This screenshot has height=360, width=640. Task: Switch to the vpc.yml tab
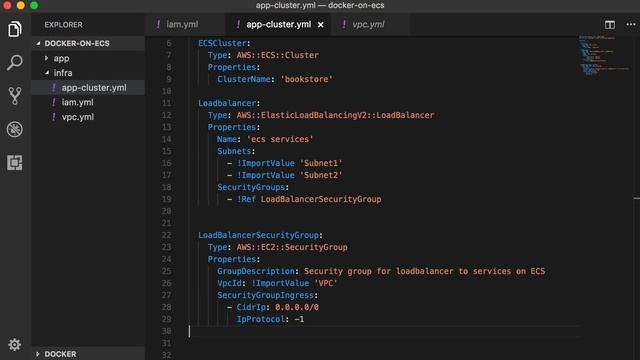click(x=368, y=24)
